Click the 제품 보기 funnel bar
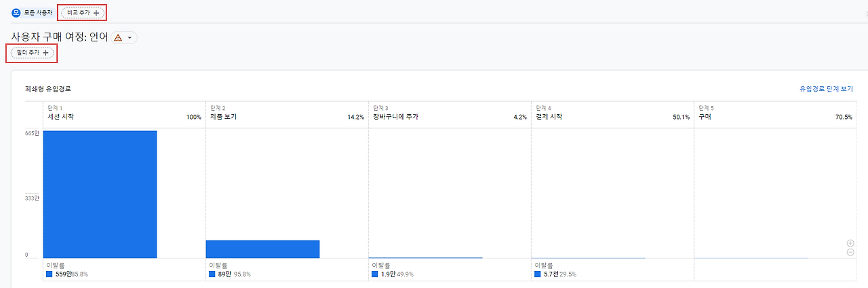Screen dimensions: 868x288 262,249
